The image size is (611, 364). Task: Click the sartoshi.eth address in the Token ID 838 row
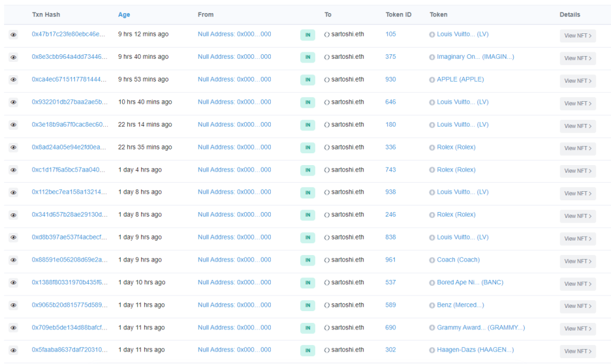pyautogui.click(x=347, y=237)
